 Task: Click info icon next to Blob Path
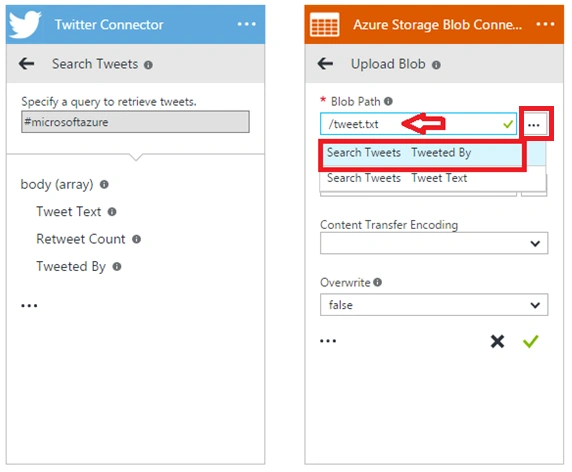click(x=389, y=101)
